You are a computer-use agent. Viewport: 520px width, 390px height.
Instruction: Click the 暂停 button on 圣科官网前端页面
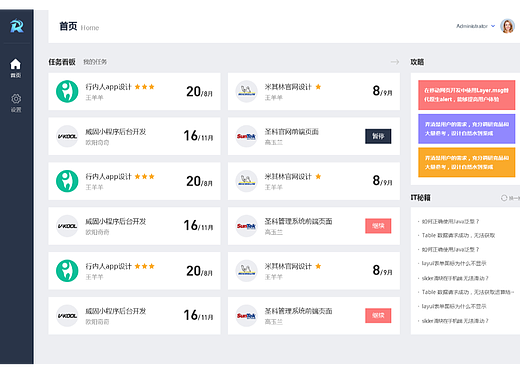378,136
